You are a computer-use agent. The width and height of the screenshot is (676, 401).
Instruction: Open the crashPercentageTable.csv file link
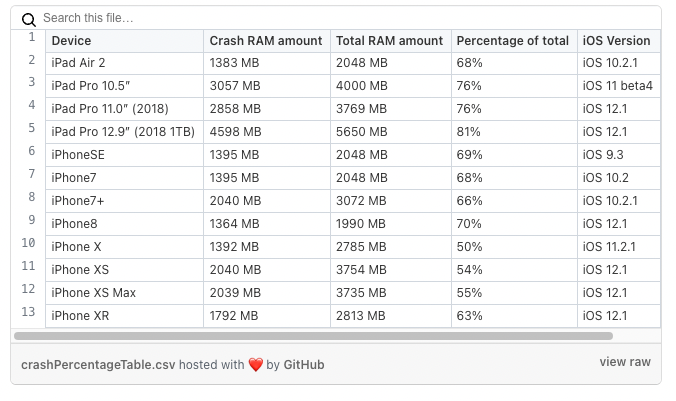click(x=98, y=365)
